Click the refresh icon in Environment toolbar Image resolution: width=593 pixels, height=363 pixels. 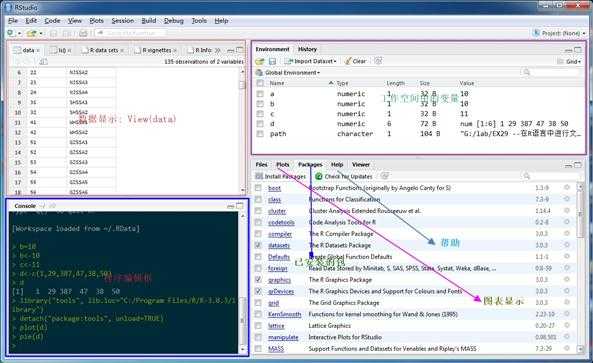pos(378,60)
